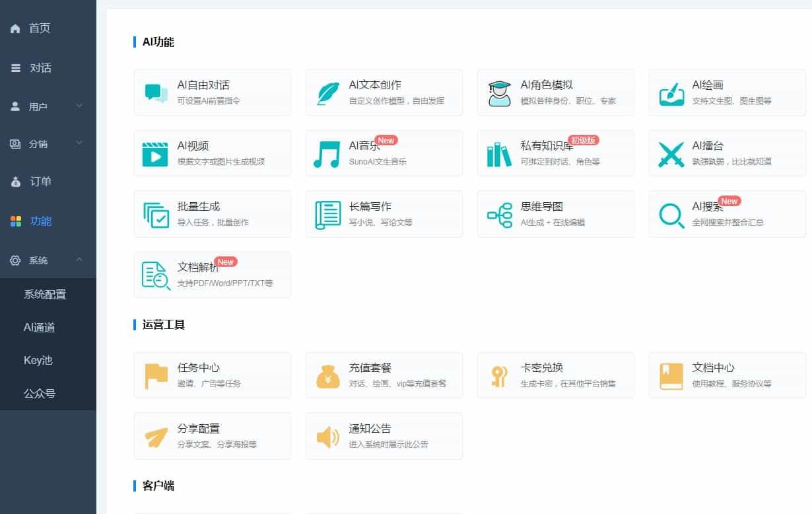The width and height of the screenshot is (812, 514).
Task: Click the AI角色模拟 graduate icon
Action: (x=500, y=93)
